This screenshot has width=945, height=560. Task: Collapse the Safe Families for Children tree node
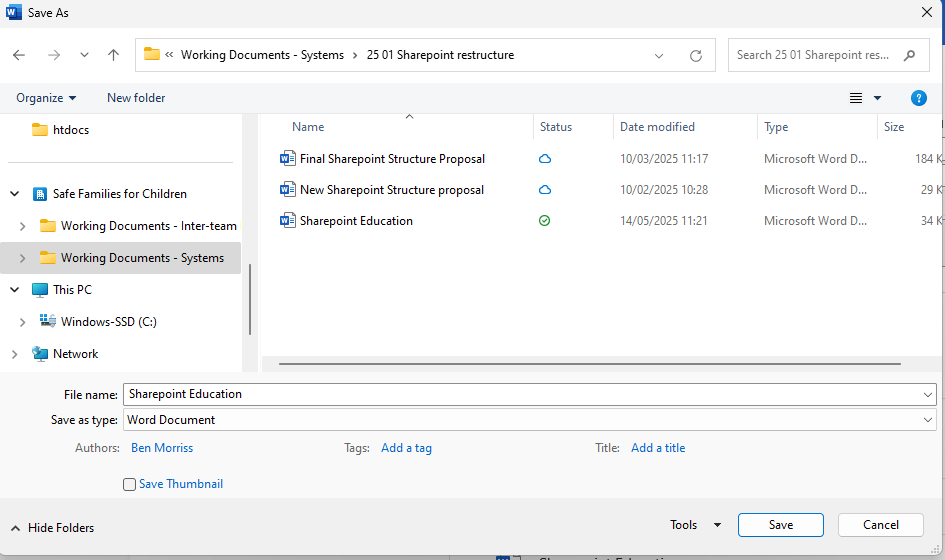tap(15, 194)
